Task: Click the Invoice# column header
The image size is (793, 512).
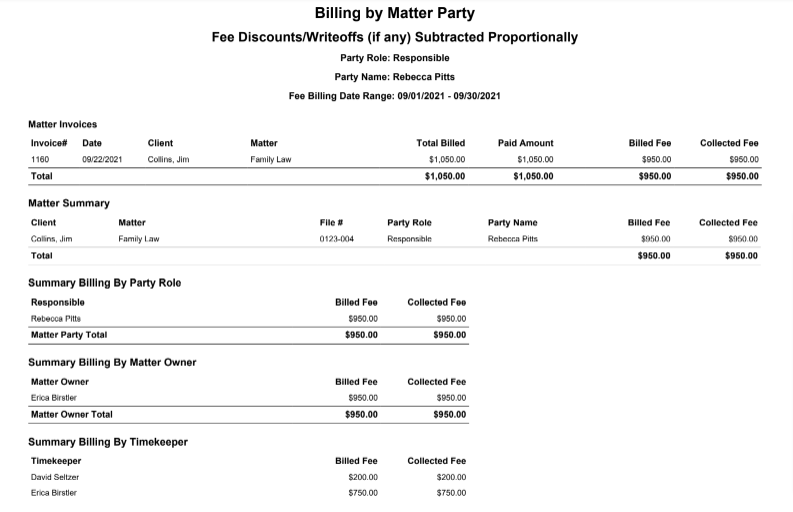Action: (x=49, y=143)
